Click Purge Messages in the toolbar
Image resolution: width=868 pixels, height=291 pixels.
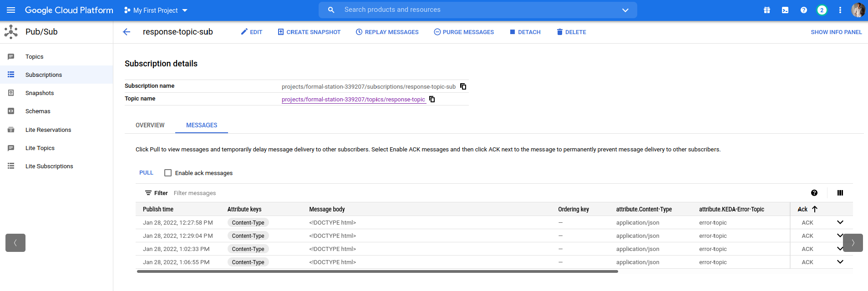click(x=464, y=32)
